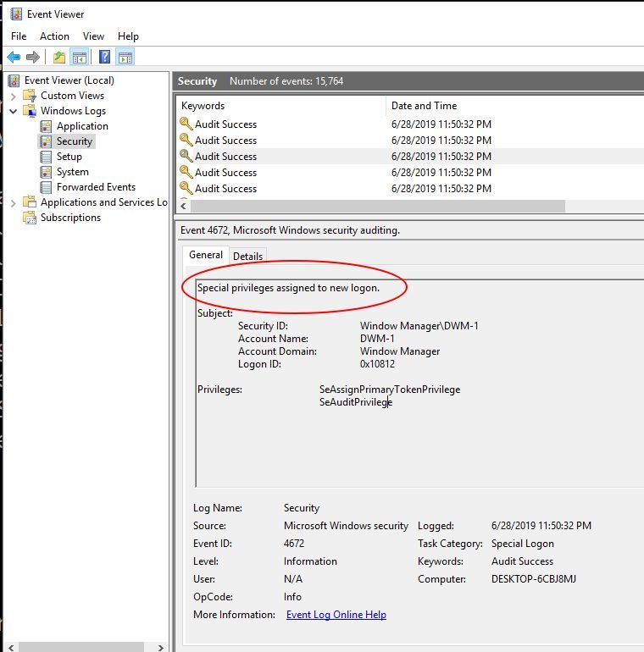Open Help via the question mark icon
Viewport: 644px width, 652px height.
(105, 57)
